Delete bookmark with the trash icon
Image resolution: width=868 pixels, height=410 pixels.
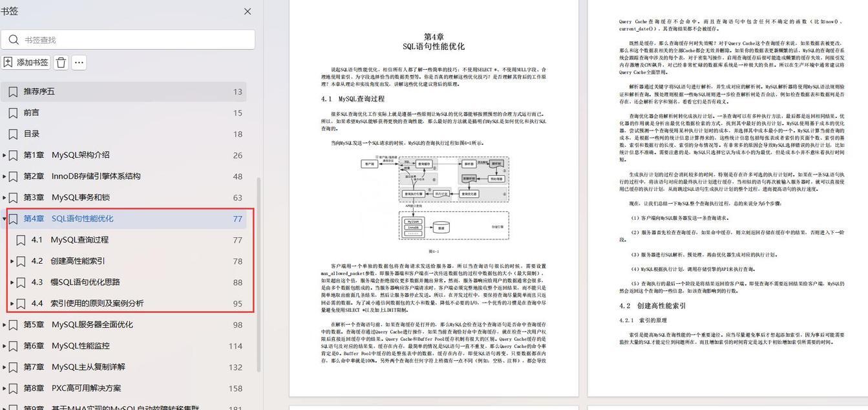pyautogui.click(x=61, y=62)
